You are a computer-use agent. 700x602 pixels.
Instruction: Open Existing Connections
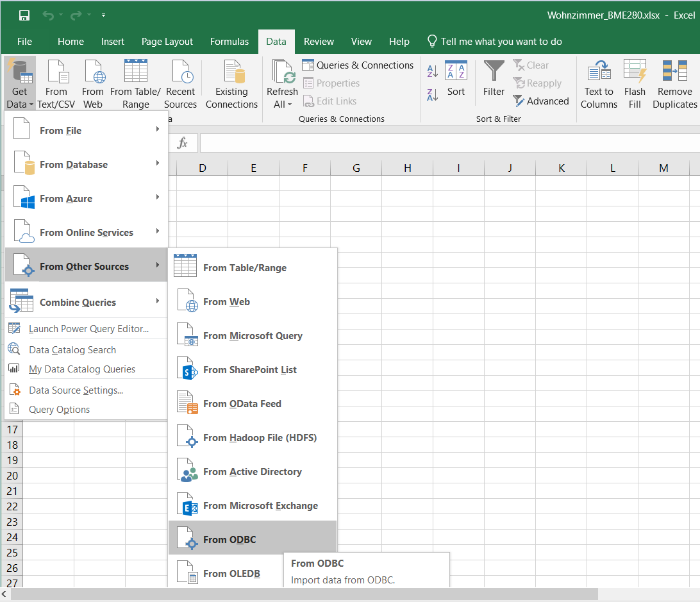[231, 83]
